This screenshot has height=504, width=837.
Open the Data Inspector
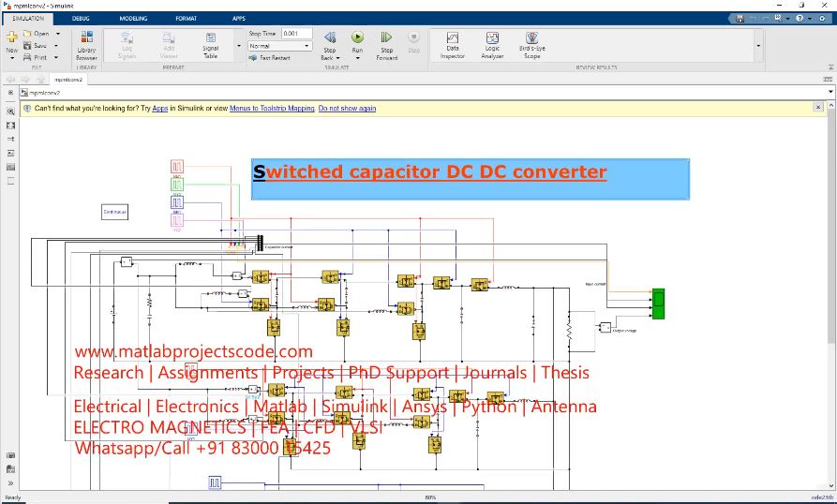point(453,45)
